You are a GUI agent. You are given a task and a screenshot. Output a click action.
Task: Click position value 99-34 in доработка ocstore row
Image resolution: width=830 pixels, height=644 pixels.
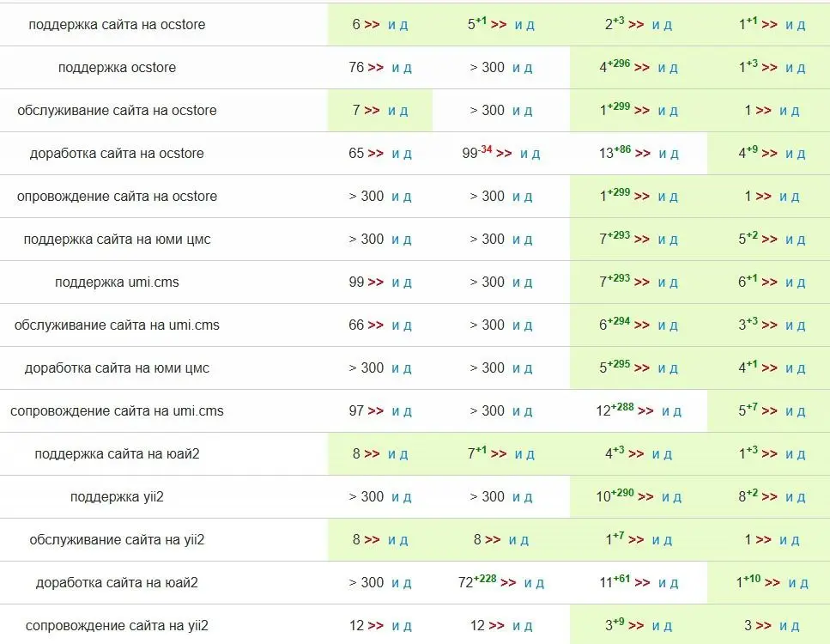click(x=477, y=153)
